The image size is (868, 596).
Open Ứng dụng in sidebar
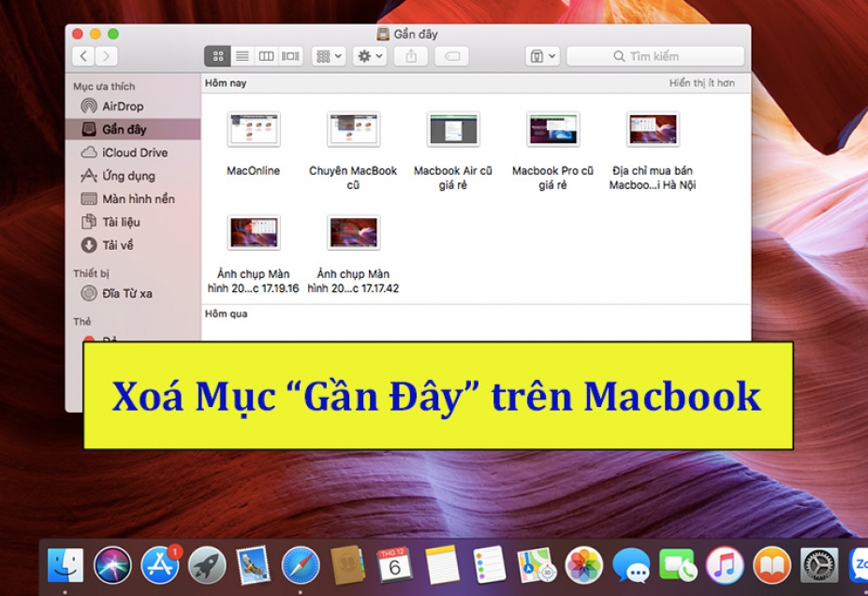click(133, 175)
